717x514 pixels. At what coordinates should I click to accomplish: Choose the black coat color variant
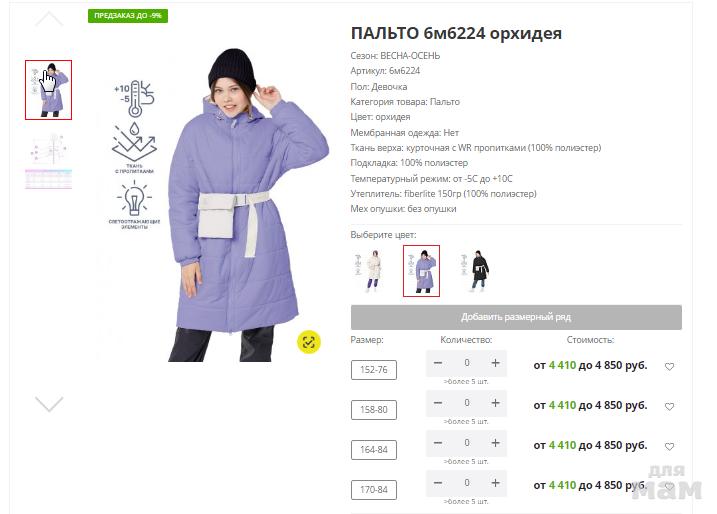click(476, 271)
